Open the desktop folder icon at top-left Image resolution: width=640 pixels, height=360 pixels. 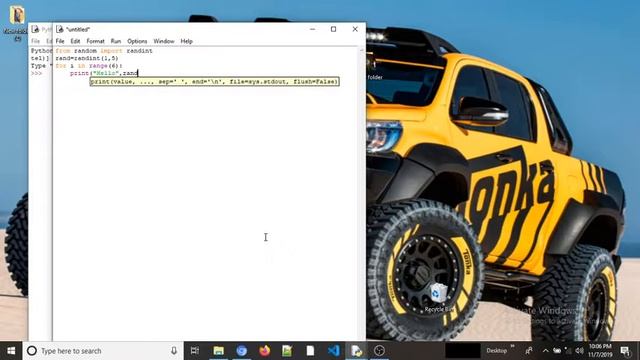(17, 15)
